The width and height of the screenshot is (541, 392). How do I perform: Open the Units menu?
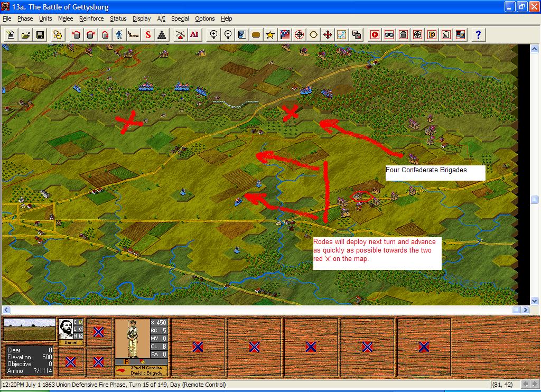click(45, 18)
